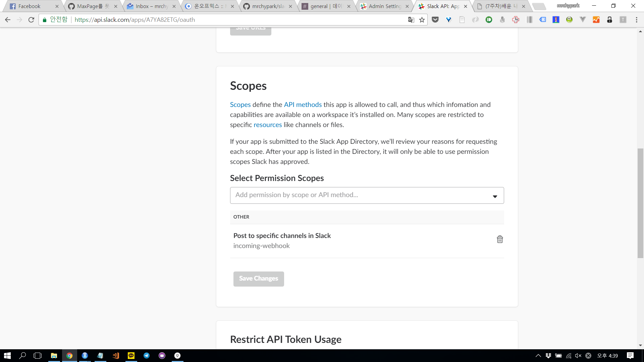Click the page vertical scrollbar thumb

pyautogui.click(x=640, y=203)
